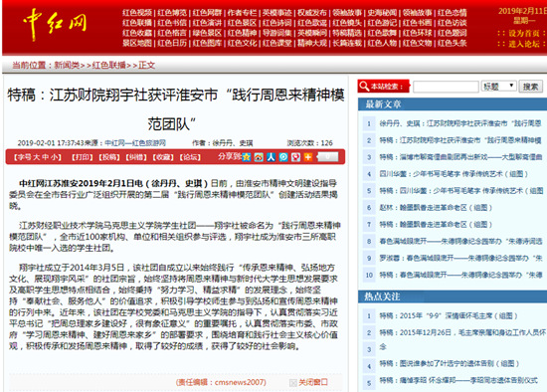Click the red-white share icon before the plus
This screenshot has height=392, width=547.
[x=295, y=157]
